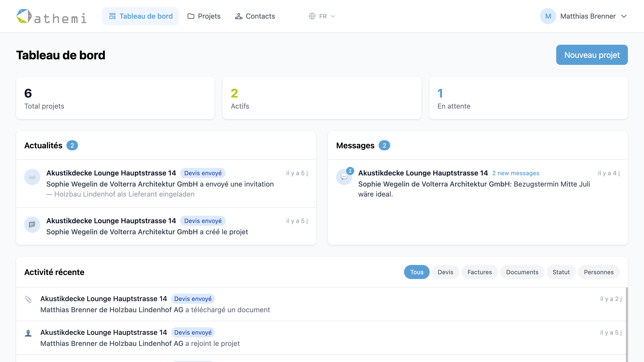Filter recent activity by Devis
644x362 pixels.
[x=445, y=272]
